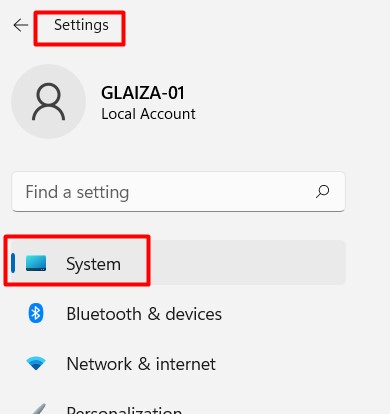The width and height of the screenshot is (390, 414).
Task: Click the magnifier search icon
Action: (x=322, y=192)
